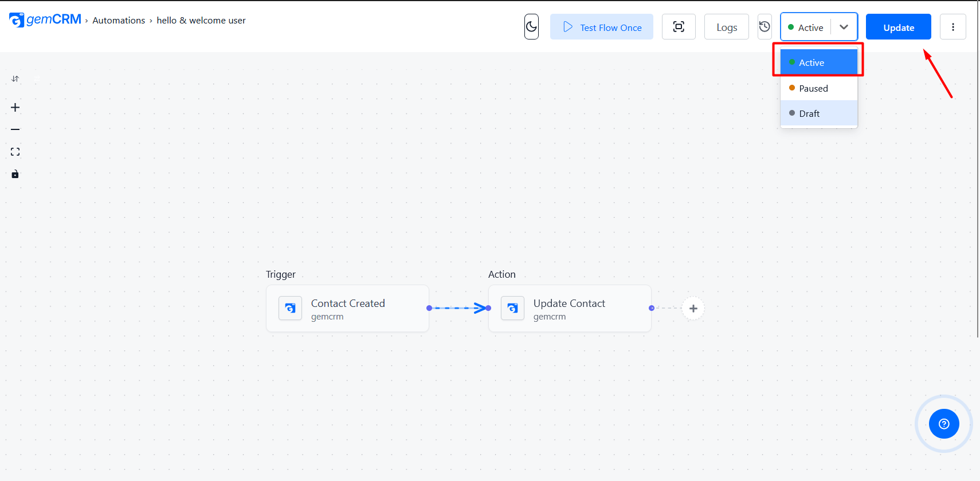
Task: Open the help question mark button
Action: pos(944,424)
